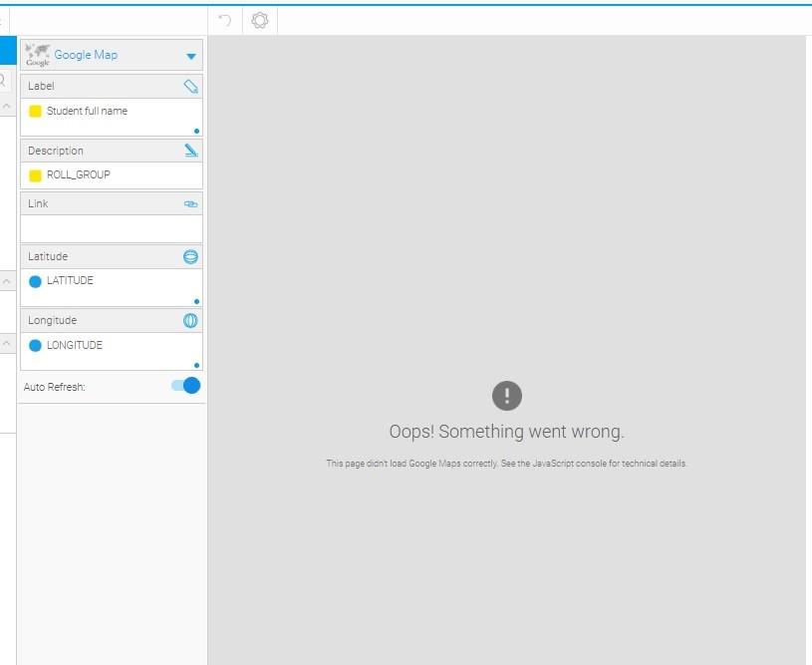Turn off the Auto Refresh switch
812x665 pixels.
(x=186, y=386)
